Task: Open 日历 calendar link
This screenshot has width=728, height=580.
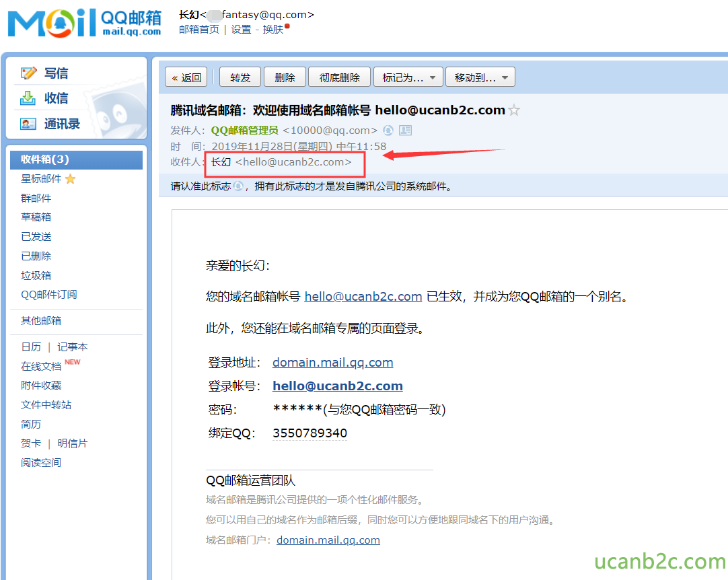Action: (x=31, y=347)
